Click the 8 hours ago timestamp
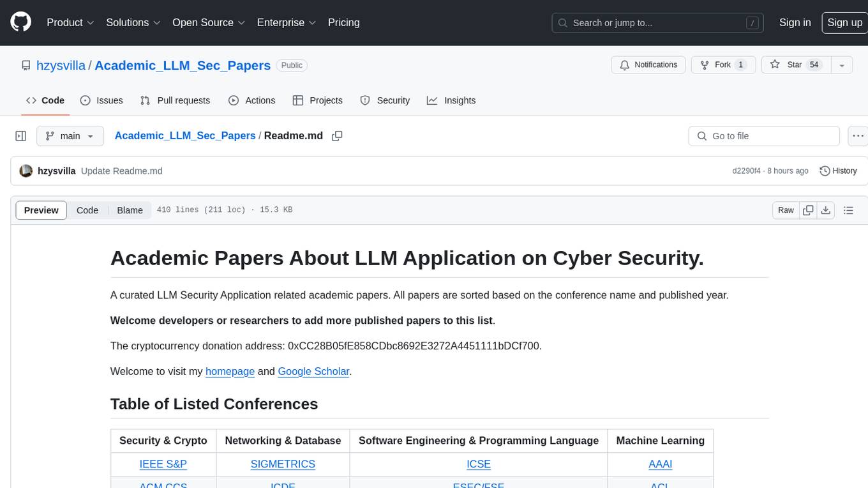 [788, 171]
